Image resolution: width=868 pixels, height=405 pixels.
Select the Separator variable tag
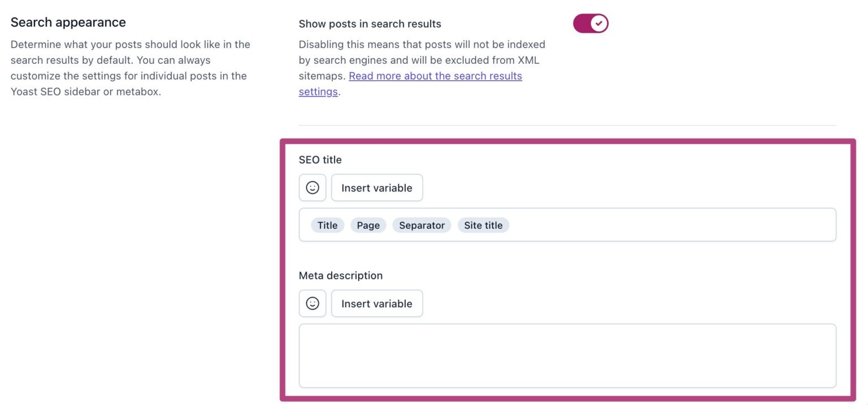point(421,225)
